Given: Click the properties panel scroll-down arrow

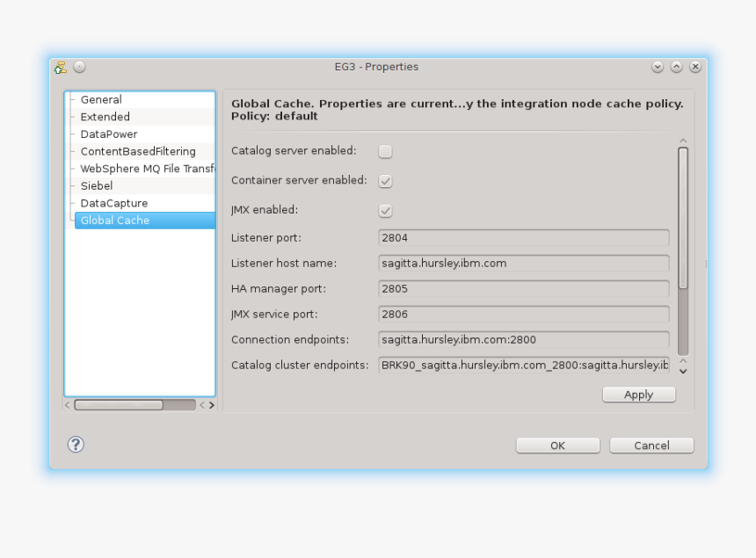Looking at the screenshot, I should click(683, 371).
